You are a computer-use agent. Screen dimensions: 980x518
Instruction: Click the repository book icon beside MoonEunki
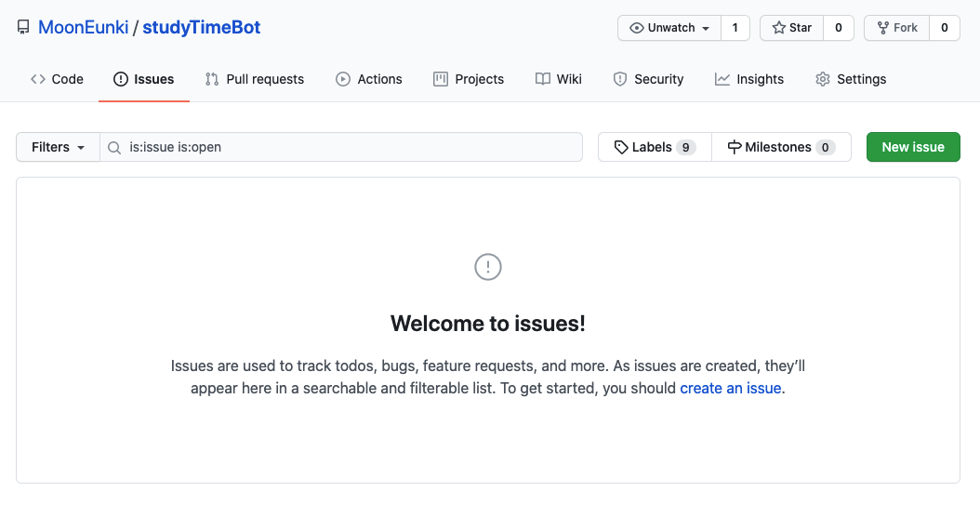pyautogui.click(x=23, y=28)
